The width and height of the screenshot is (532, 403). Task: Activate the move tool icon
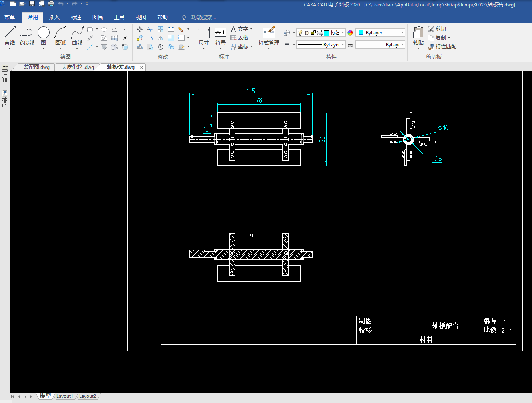click(x=140, y=29)
